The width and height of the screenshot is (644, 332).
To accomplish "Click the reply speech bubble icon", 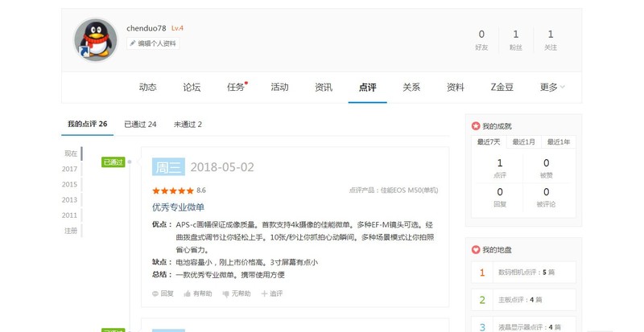I will click(x=155, y=293).
